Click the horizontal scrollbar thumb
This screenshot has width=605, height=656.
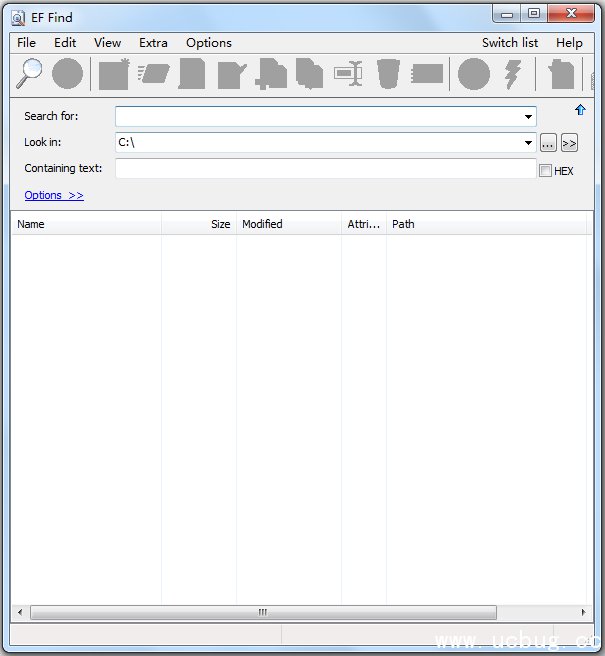[x=262, y=612]
